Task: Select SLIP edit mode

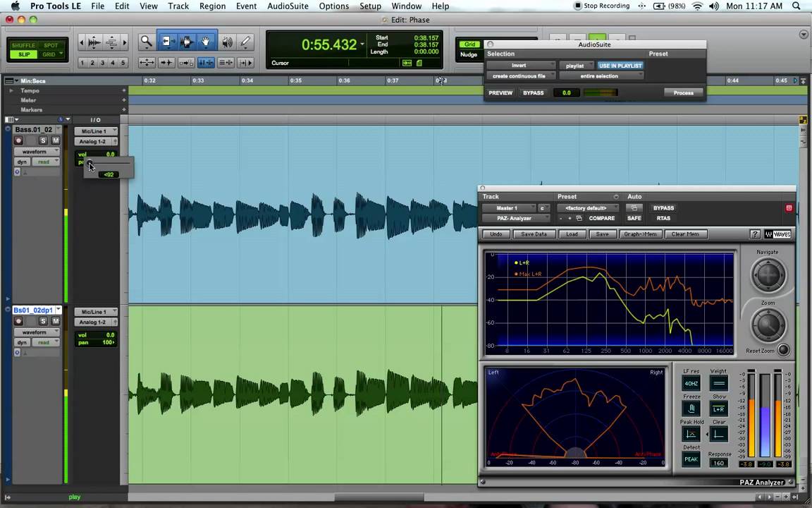Action: coord(24,54)
